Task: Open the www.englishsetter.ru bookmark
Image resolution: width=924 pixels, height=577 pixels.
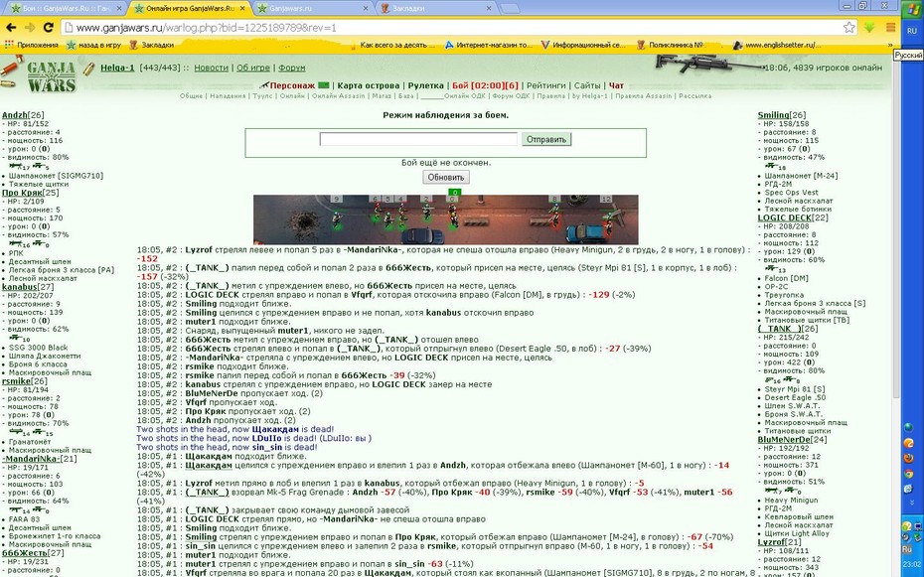Action: [x=777, y=45]
